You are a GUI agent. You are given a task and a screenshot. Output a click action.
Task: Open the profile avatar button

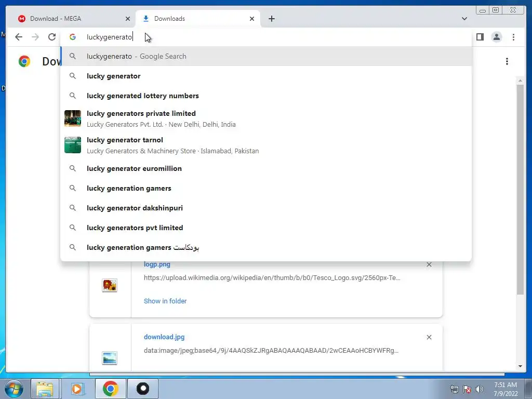point(496,37)
